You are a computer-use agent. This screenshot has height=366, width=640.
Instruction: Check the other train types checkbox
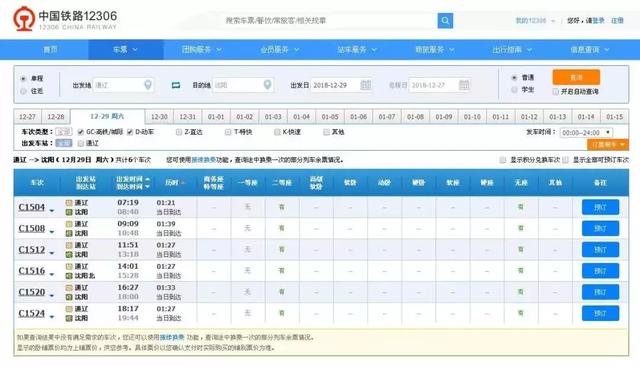326,132
